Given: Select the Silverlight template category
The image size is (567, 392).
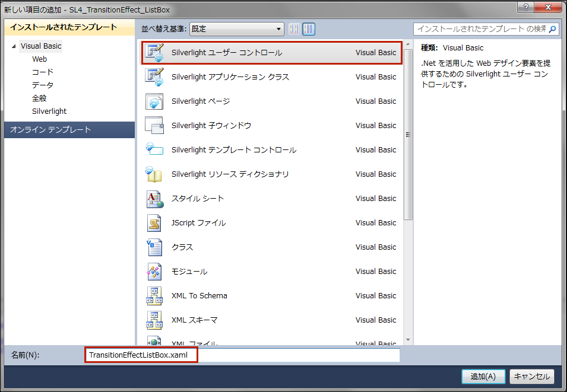Looking at the screenshot, I should pyautogui.click(x=49, y=111).
